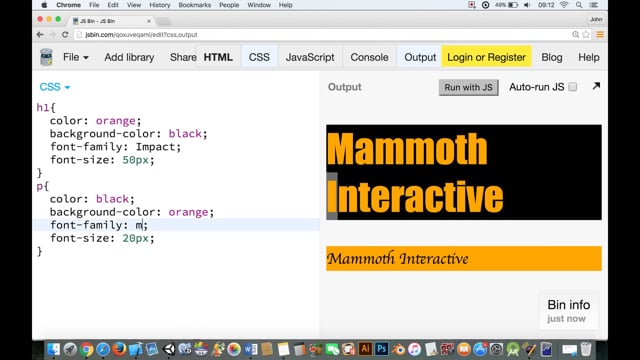Viewport: 640px width, 360px height.
Task: Open Notification Center icon
Action: click(593, 5)
